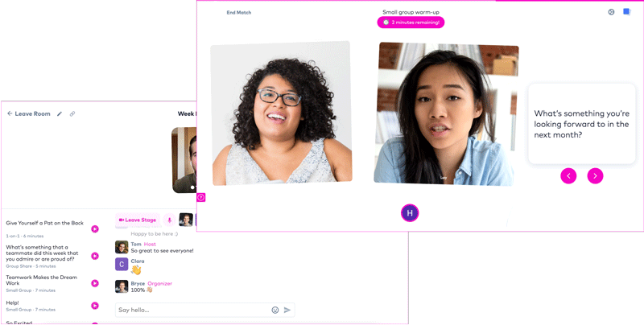Viewport: 644px width, 325px height.
Task: Select Give Yourself a Pat on the Back title
Action: (x=45, y=223)
